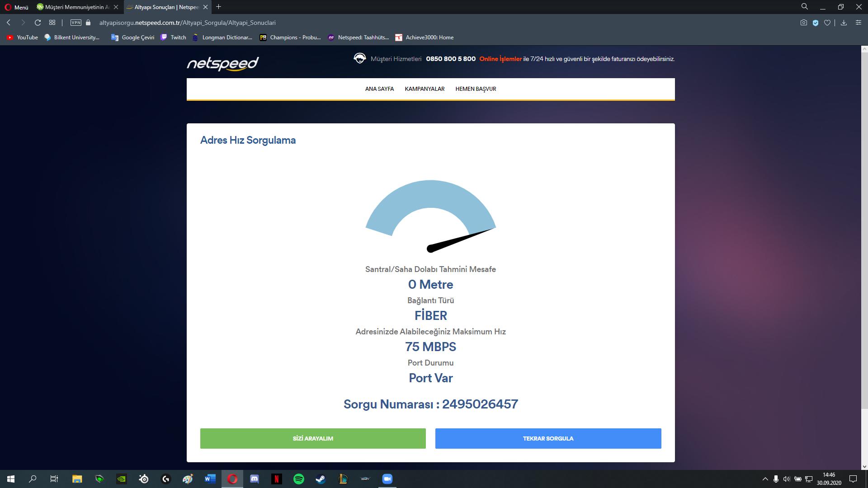Open the page vertical scrollbar down arrow
The height and width of the screenshot is (488, 868).
(x=864, y=467)
